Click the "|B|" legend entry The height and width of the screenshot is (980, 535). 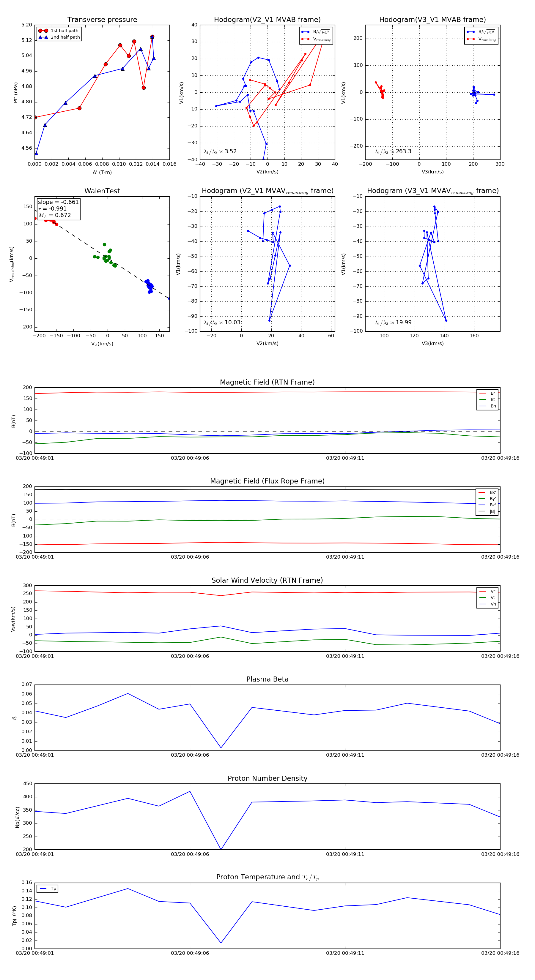click(x=487, y=511)
